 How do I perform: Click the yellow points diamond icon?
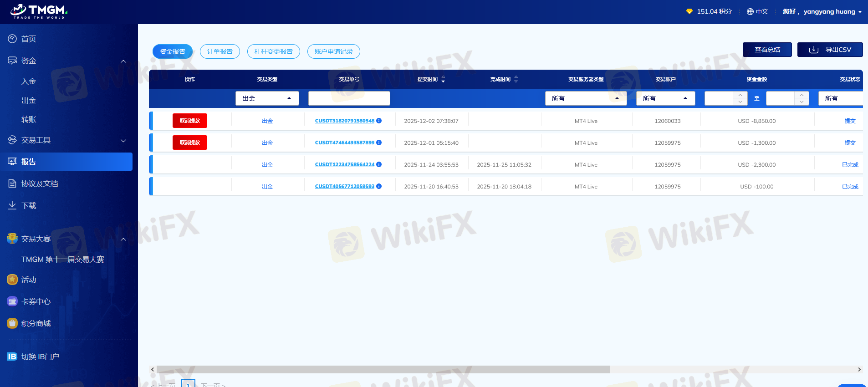click(x=689, y=11)
